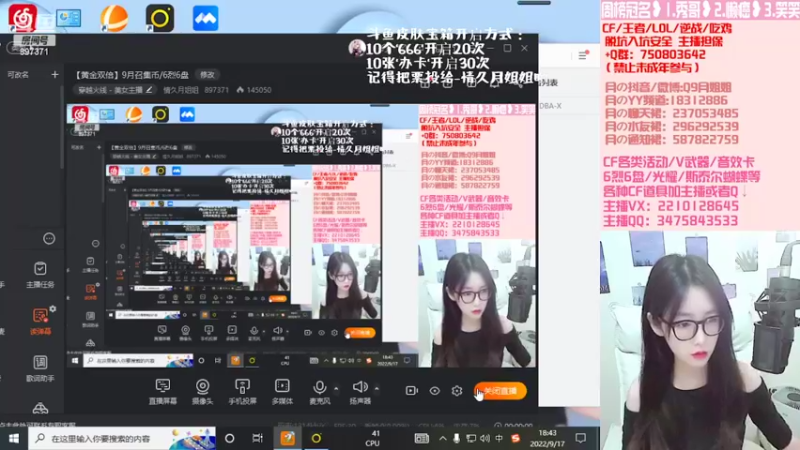Switch to the orange streaming app taskbar icon
Screen dimensions: 800x450
(287, 438)
